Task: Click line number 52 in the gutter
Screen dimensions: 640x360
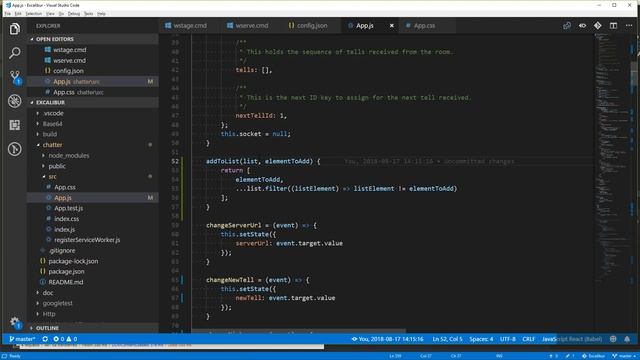Action: tap(175, 161)
